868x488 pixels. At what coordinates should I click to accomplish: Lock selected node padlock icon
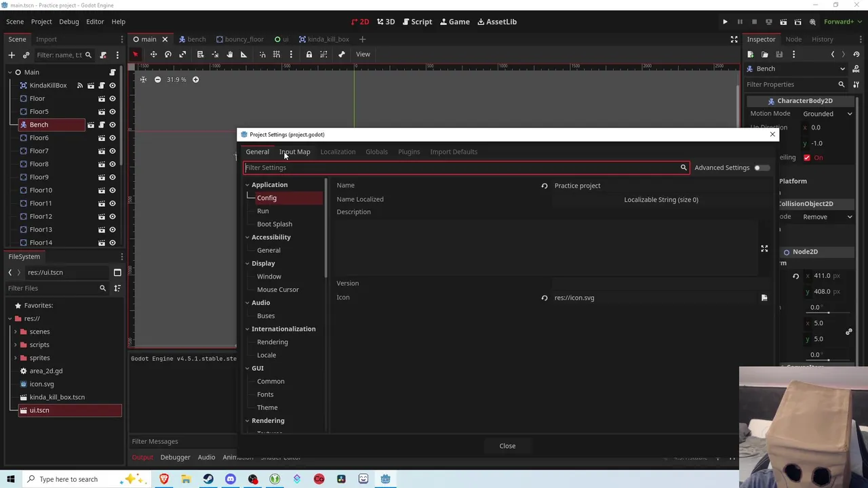tap(309, 54)
